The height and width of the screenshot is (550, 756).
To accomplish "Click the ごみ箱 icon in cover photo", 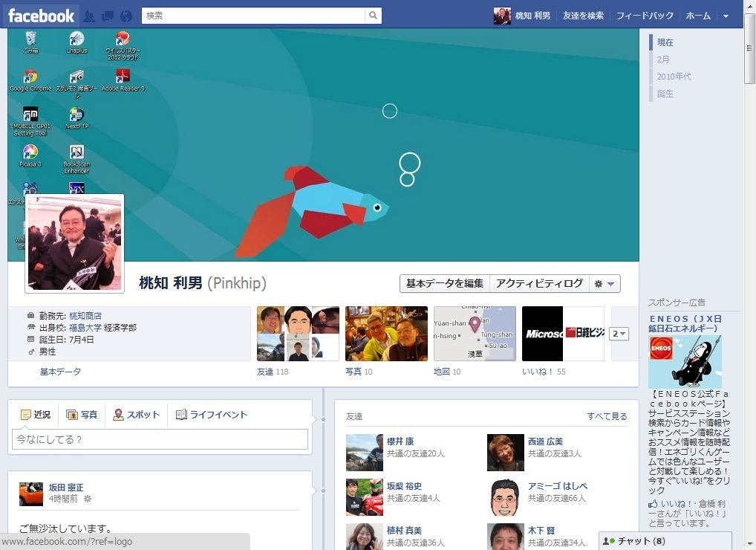I will (30, 42).
